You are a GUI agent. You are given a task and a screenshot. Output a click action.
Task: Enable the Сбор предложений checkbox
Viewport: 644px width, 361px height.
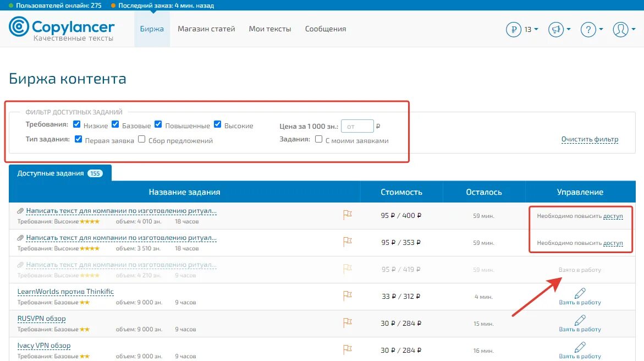click(x=142, y=139)
